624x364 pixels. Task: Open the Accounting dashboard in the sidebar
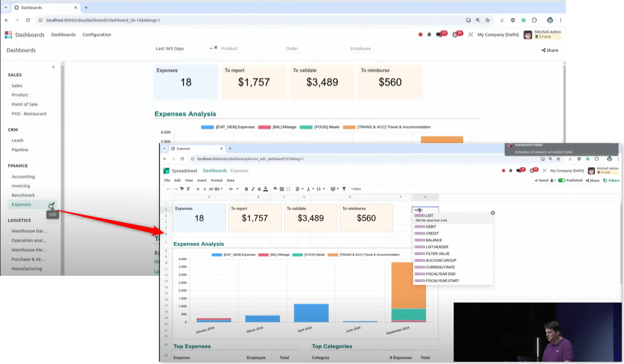point(23,177)
